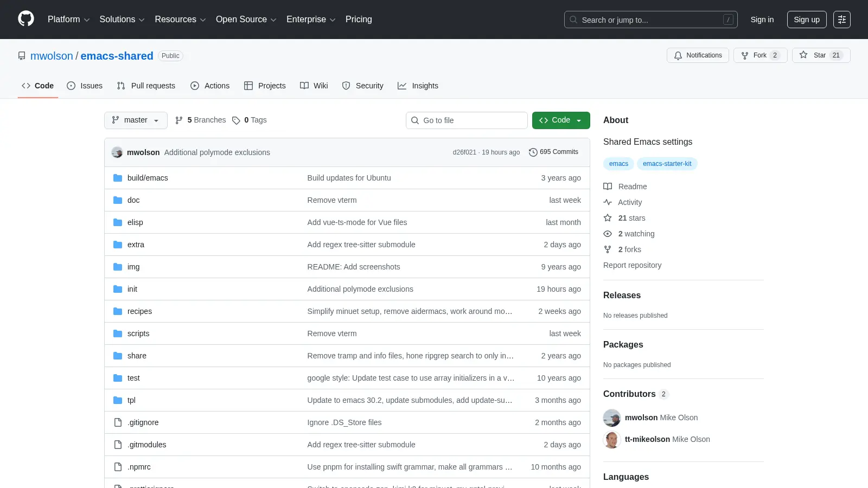Click the Notifications button
The image size is (868, 488).
click(698, 55)
